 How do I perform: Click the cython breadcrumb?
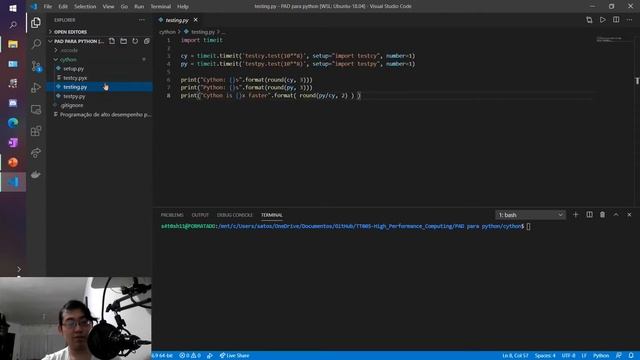(x=167, y=32)
